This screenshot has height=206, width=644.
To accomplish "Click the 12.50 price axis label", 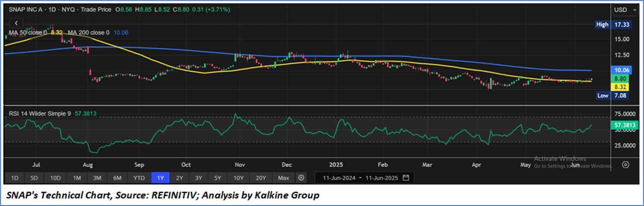I will [x=622, y=55].
